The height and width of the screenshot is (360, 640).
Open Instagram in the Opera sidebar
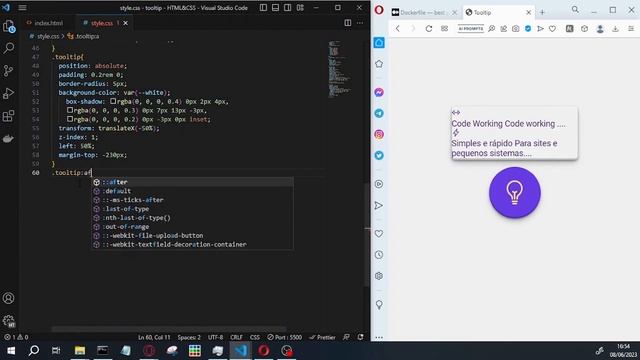[x=379, y=134]
